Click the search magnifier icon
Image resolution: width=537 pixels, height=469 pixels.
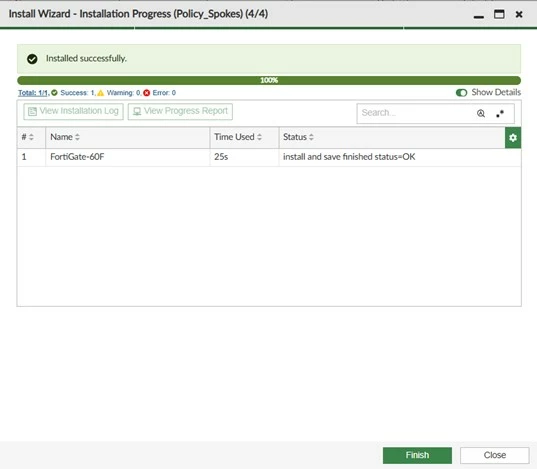pos(481,113)
